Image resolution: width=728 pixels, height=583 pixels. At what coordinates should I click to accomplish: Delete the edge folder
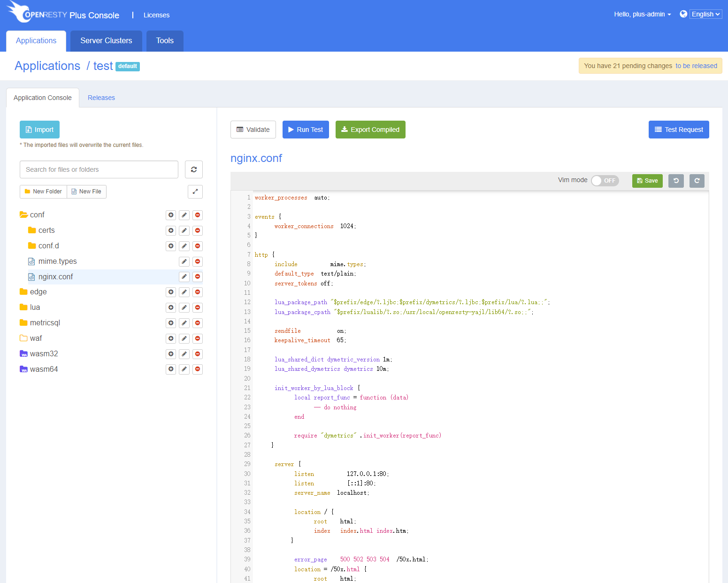click(x=198, y=292)
